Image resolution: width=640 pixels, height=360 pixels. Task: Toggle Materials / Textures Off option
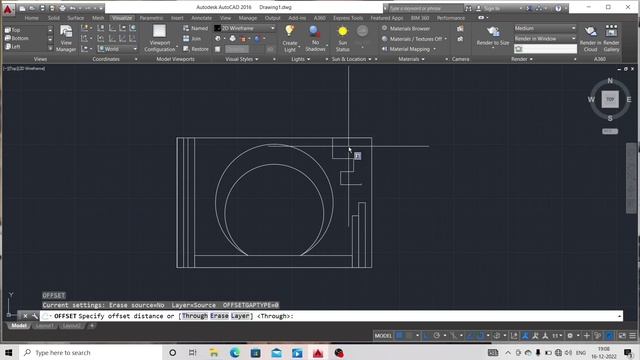(x=414, y=39)
